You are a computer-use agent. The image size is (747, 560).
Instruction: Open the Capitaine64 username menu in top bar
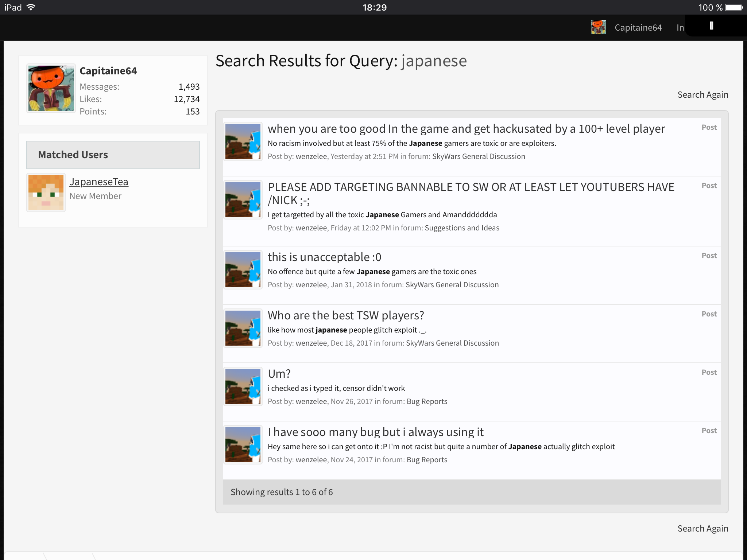[638, 28]
